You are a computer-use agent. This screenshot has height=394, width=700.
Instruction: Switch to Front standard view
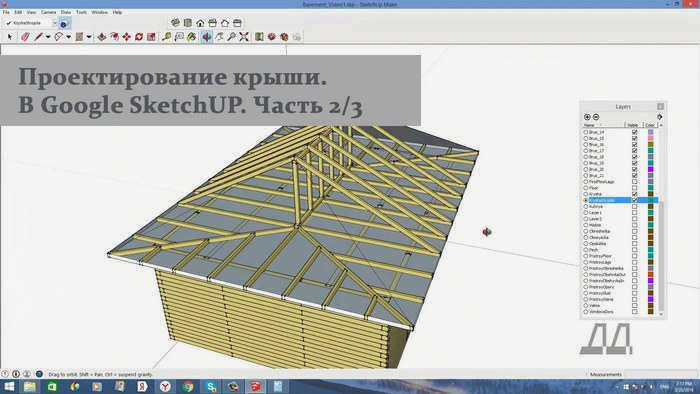tap(200, 23)
